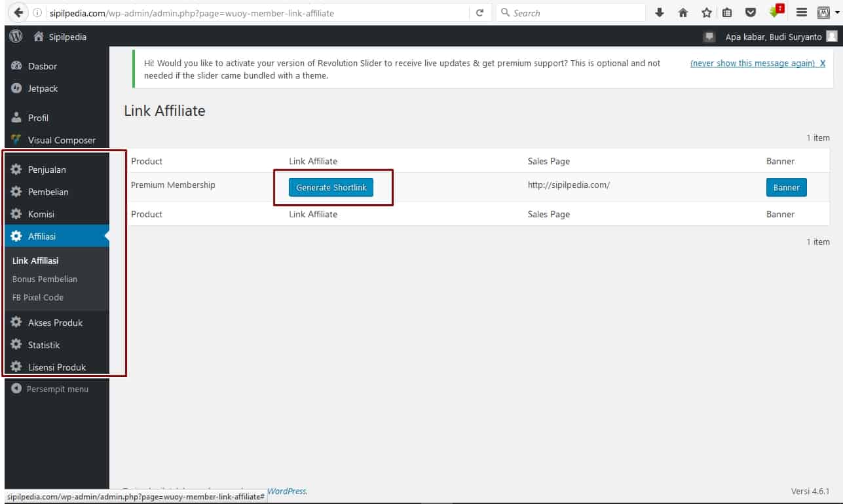The width and height of the screenshot is (843, 504).
Task: Click Generate Shortlink button
Action: (331, 187)
